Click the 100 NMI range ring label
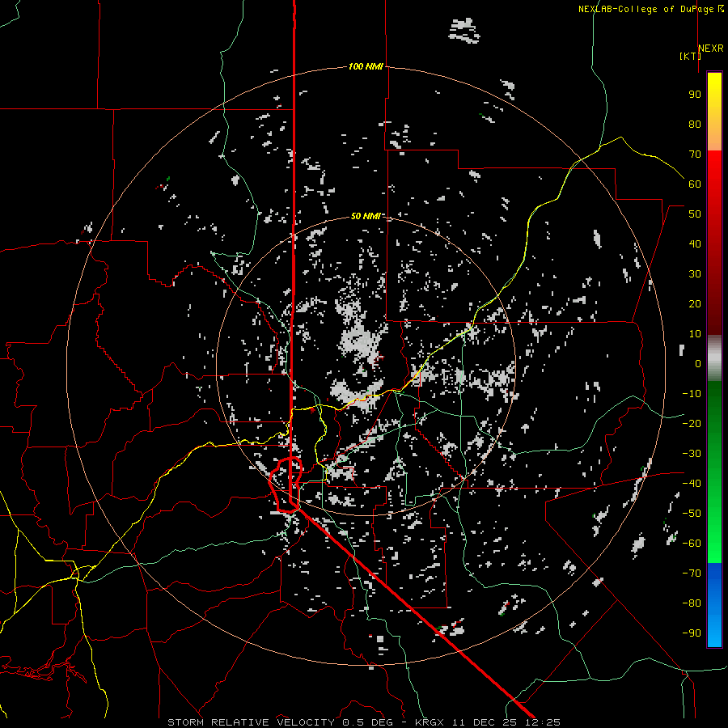This screenshot has width=728, height=728. 366,66
